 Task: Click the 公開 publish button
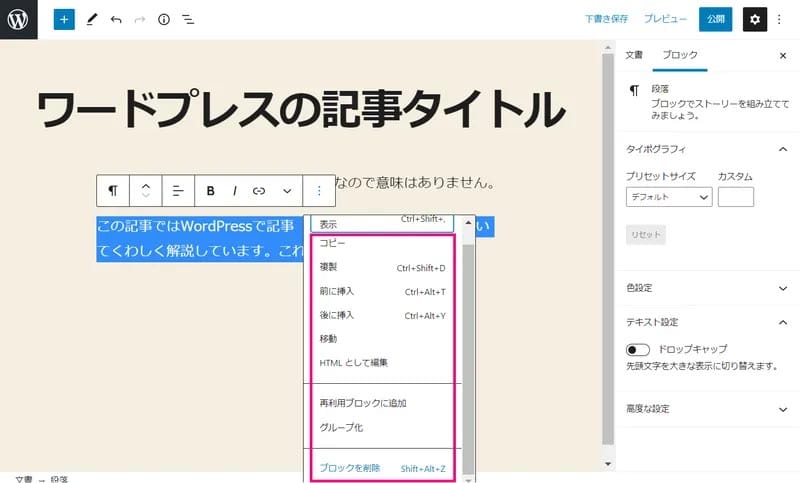point(715,19)
